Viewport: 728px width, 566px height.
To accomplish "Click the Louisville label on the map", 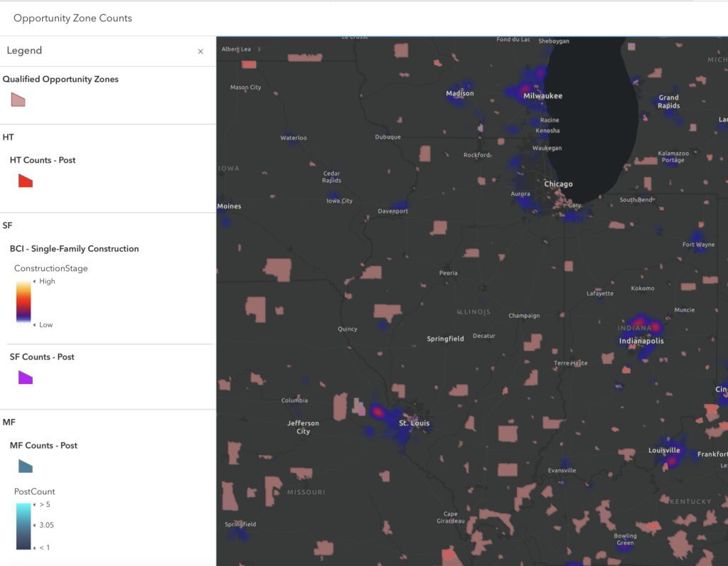I will pos(664,450).
